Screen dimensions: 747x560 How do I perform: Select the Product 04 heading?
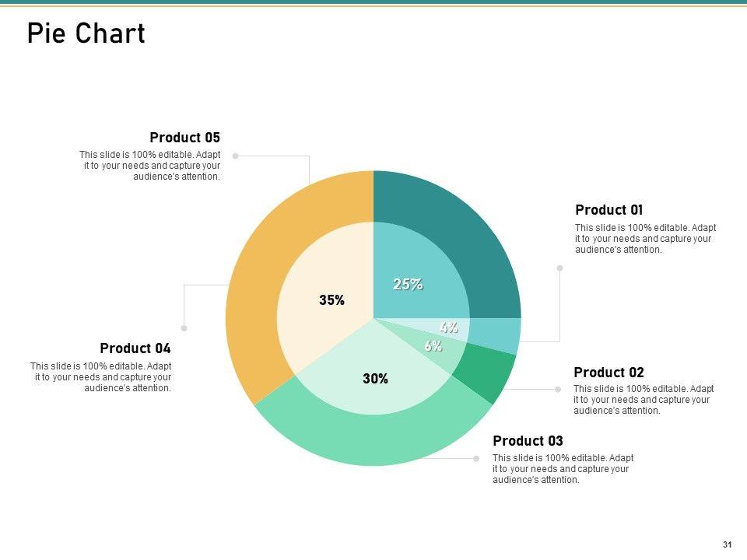pos(135,348)
